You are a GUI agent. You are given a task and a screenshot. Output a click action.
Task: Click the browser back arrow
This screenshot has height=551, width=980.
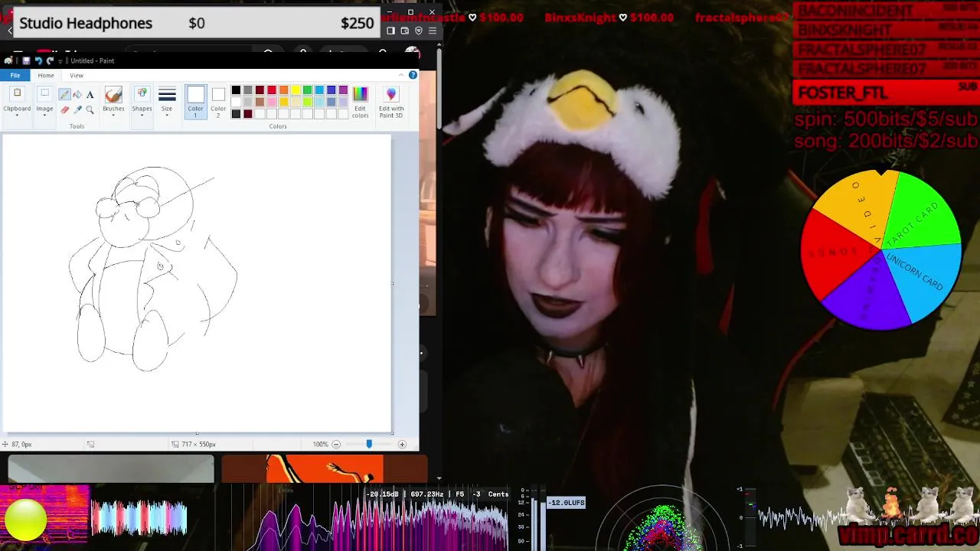(x=9, y=31)
